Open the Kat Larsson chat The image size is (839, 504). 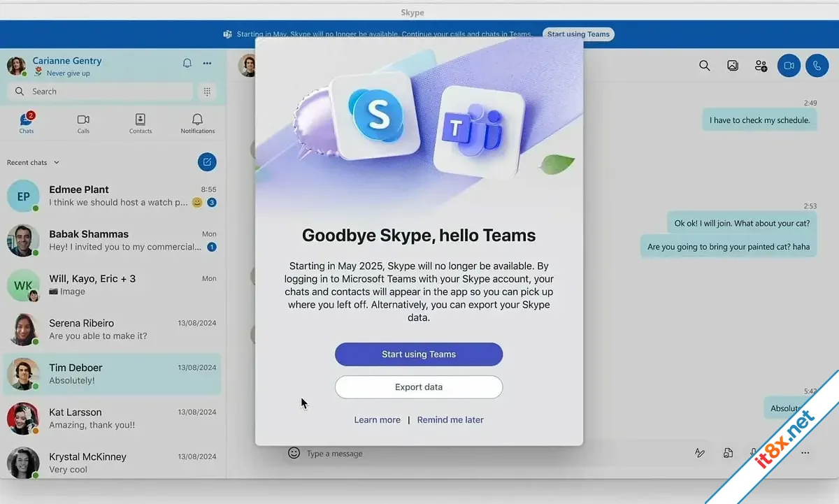pos(113,419)
